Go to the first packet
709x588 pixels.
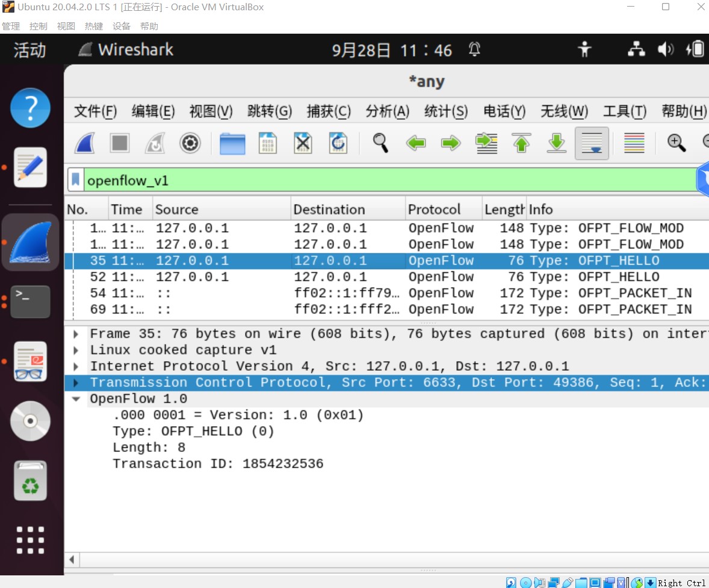[x=521, y=143]
